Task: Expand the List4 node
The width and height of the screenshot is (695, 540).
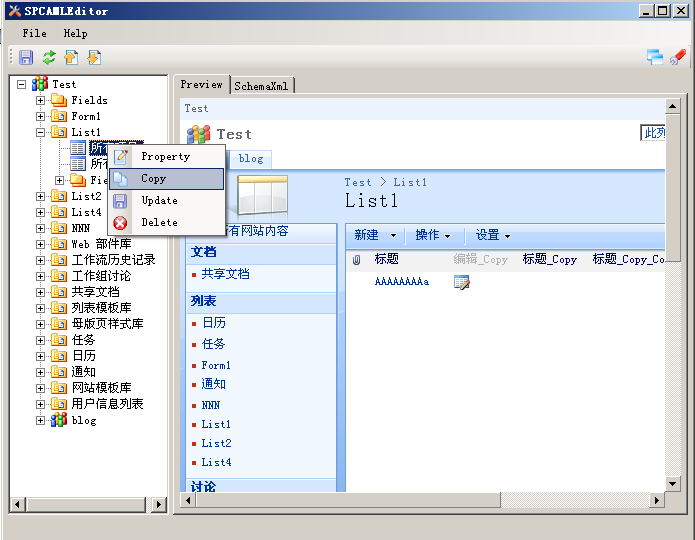Action: click(40, 212)
